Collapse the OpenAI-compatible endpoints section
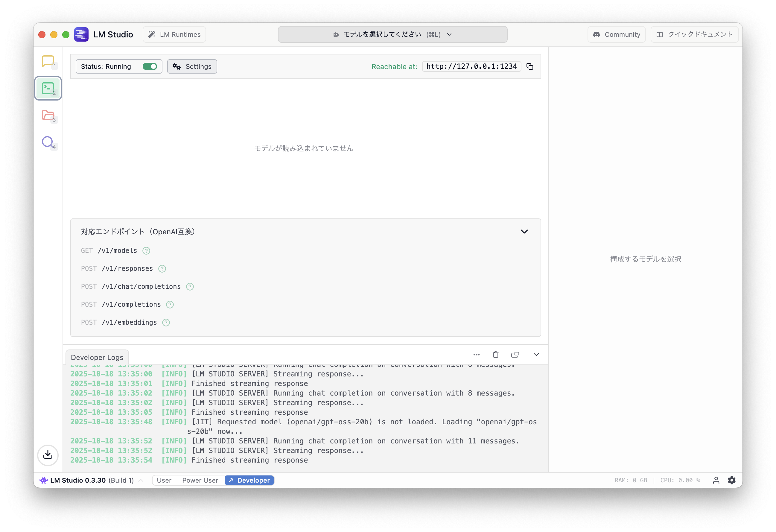The height and width of the screenshot is (532, 776). pyautogui.click(x=524, y=231)
